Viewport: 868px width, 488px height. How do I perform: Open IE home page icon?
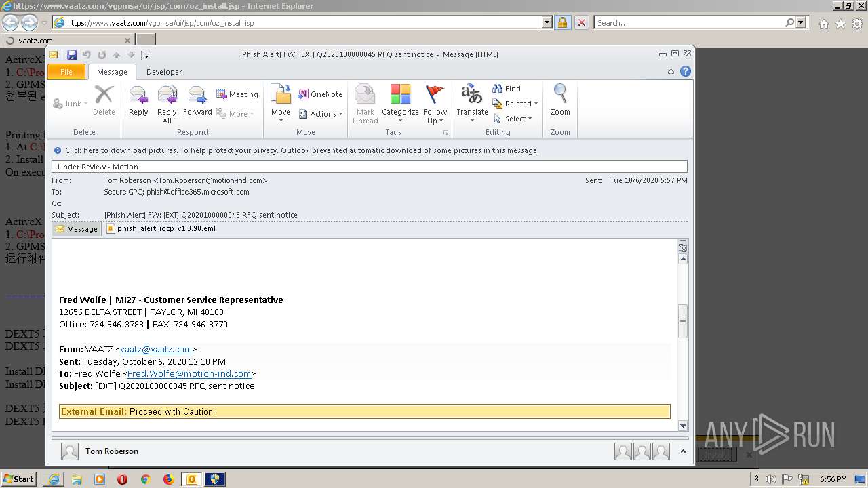(823, 24)
